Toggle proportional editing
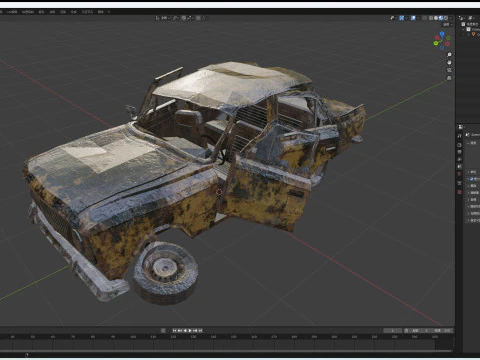Viewport: 480px width, 360px height. click(198, 18)
